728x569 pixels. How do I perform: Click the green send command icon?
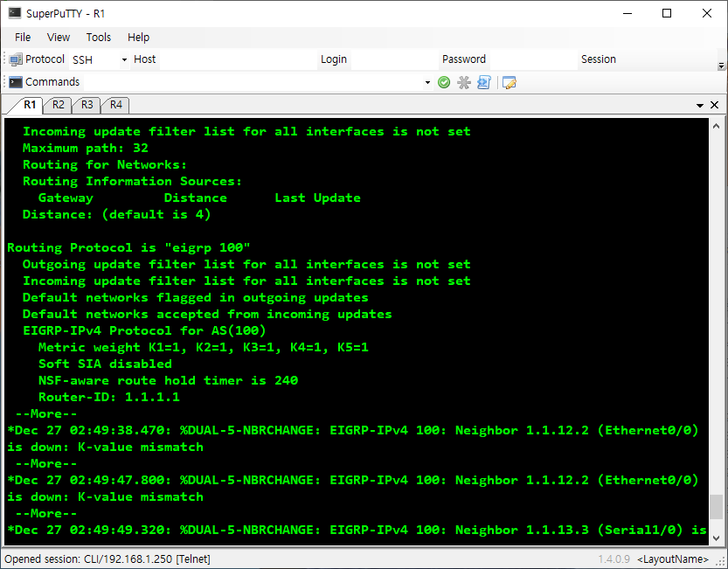(444, 82)
